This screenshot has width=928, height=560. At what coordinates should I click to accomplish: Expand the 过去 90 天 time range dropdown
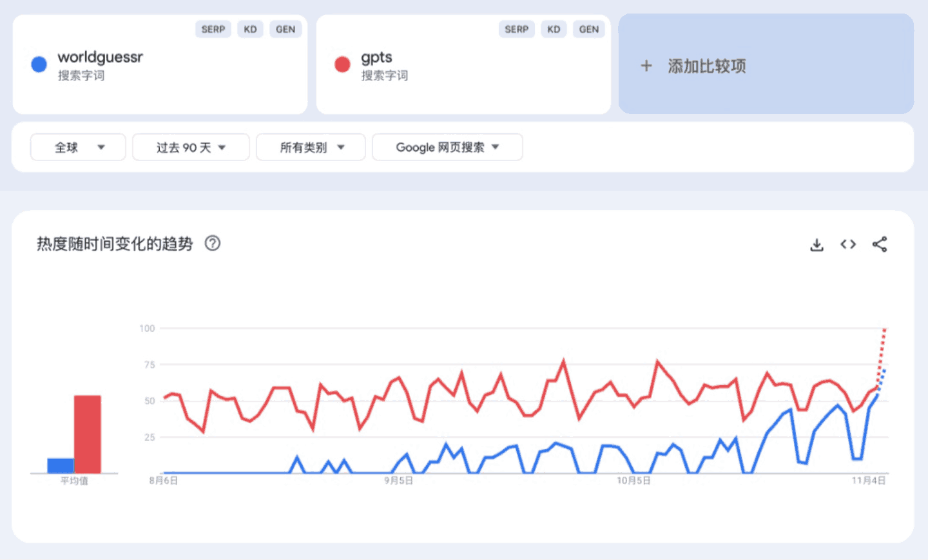pos(191,148)
